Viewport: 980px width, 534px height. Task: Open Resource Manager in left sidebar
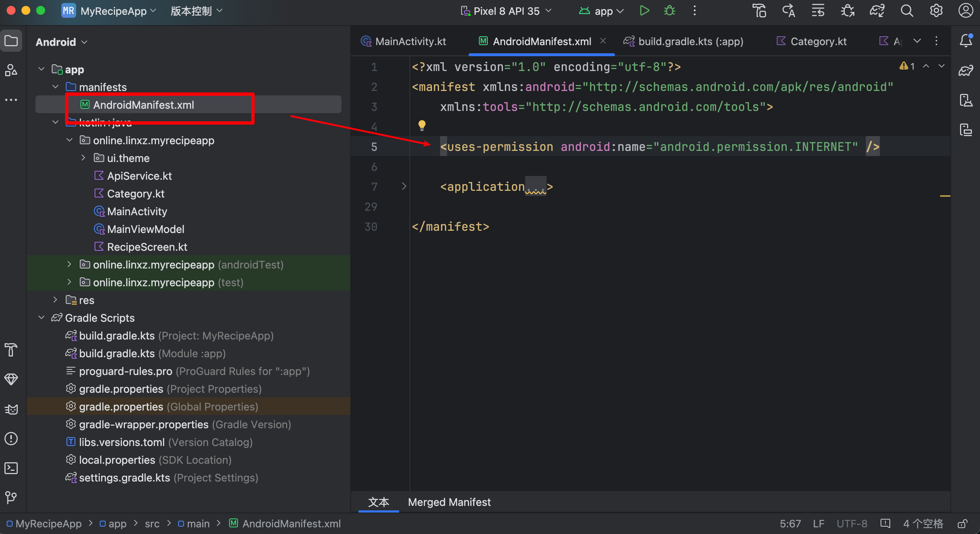(x=11, y=70)
